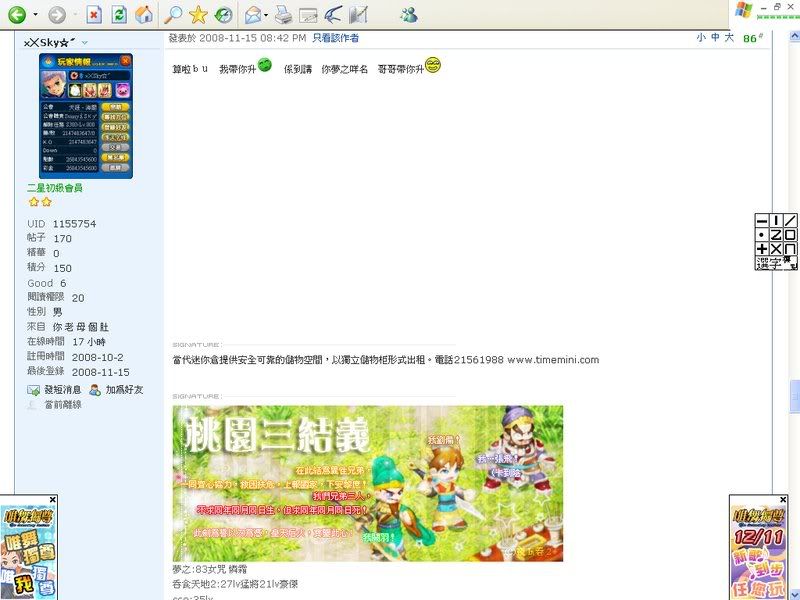
Task: Click the 加為好友 person icon
Action: [x=95, y=390]
